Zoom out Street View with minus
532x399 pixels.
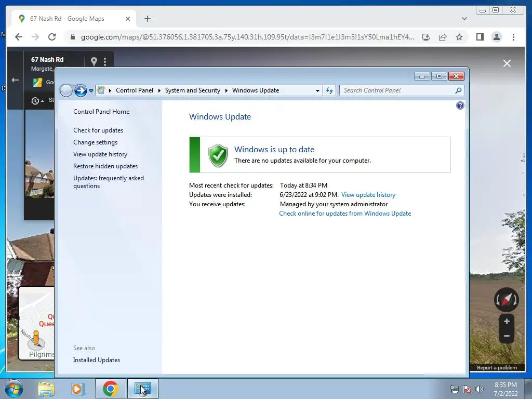click(x=507, y=336)
